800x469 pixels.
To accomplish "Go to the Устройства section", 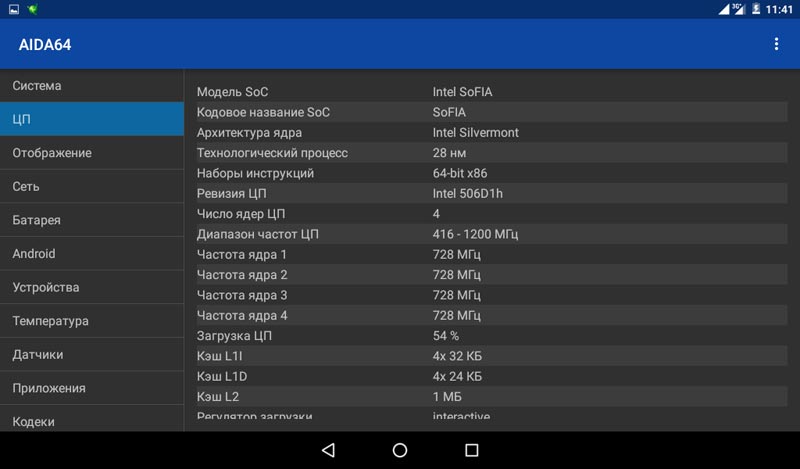I will coord(92,287).
